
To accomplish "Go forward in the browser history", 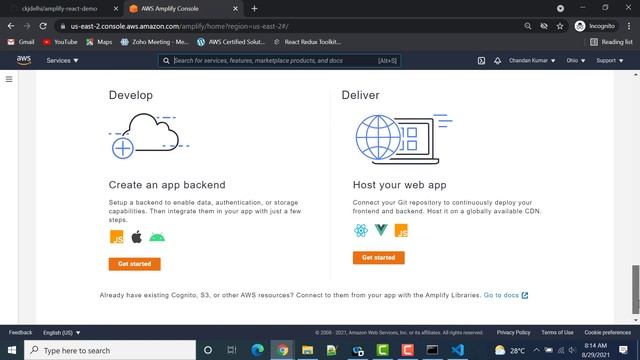I will [27, 26].
